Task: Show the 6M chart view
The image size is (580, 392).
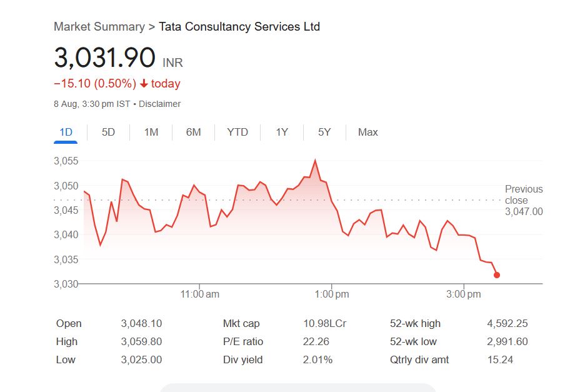Action: point(193,132)
